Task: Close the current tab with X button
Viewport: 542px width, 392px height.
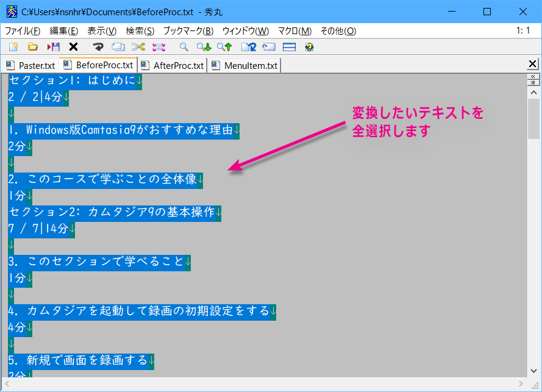Action: pyautogui.click(x=533, y=64)
